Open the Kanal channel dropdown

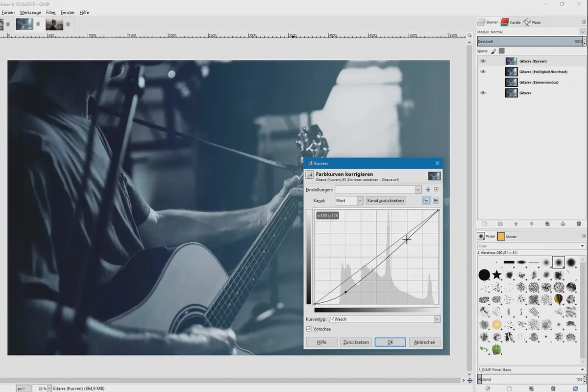tap(360, 200)
